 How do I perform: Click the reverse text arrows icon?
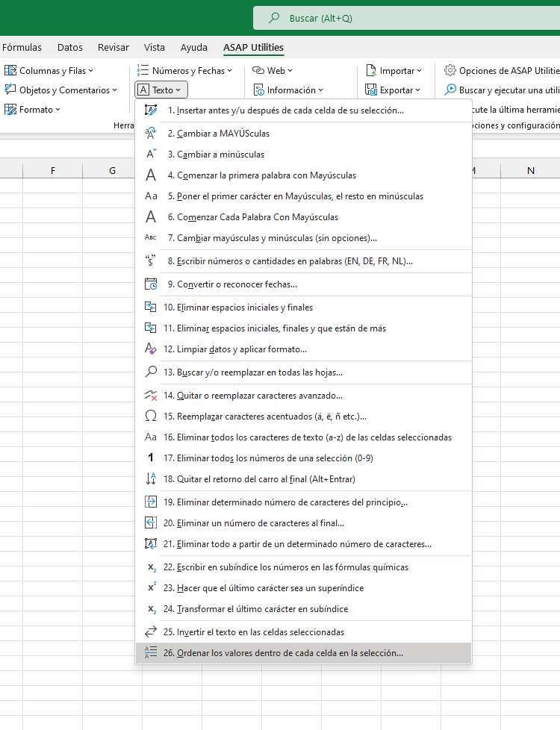tap(151, 631)
